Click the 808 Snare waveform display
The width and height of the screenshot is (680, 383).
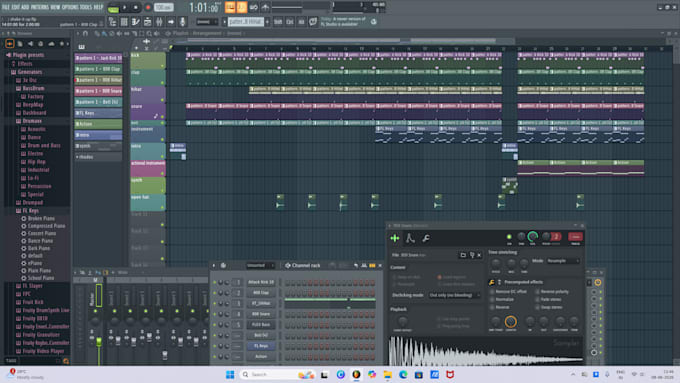point(486,351)
